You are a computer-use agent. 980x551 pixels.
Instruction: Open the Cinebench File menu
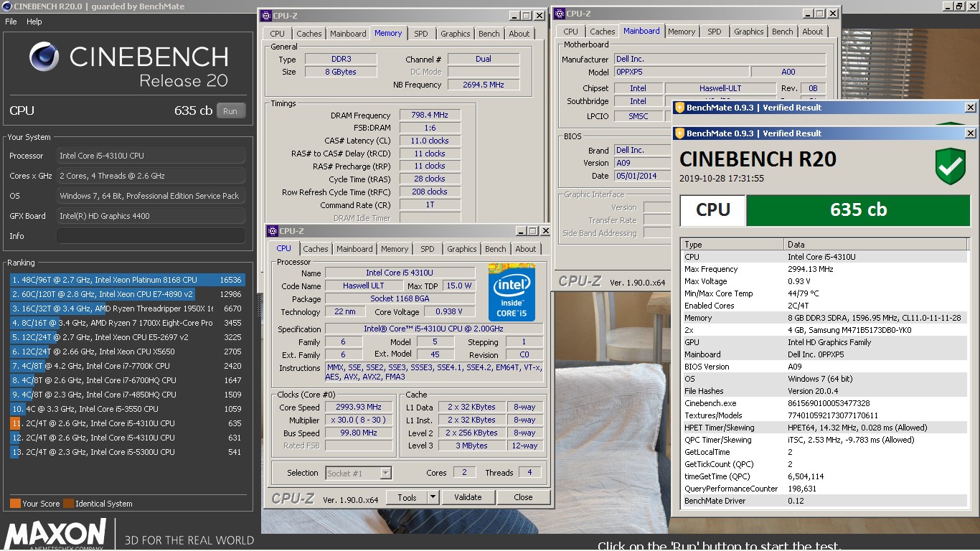click(11, 22)
